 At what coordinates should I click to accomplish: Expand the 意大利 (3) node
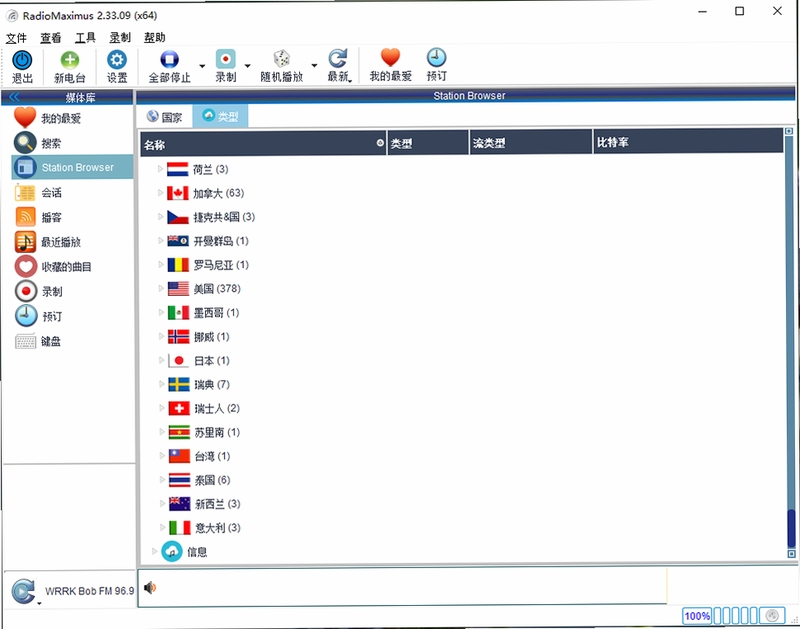tap(162, 527)
